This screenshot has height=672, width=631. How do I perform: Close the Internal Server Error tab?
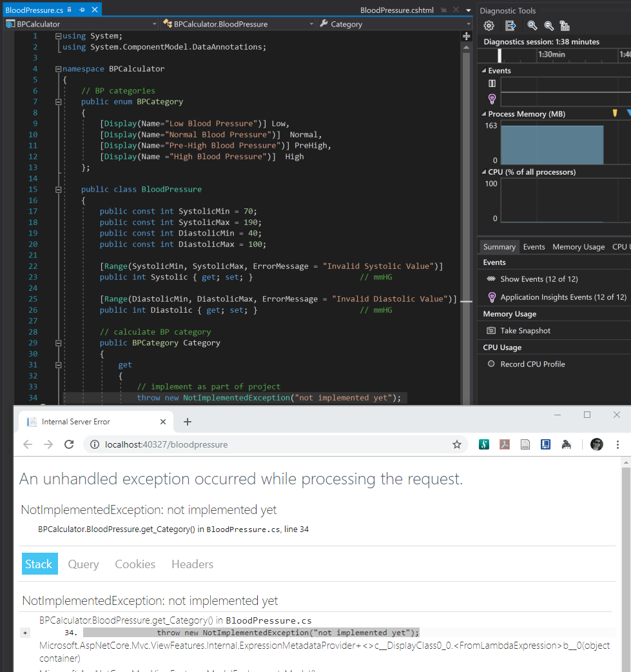point(163,422)
